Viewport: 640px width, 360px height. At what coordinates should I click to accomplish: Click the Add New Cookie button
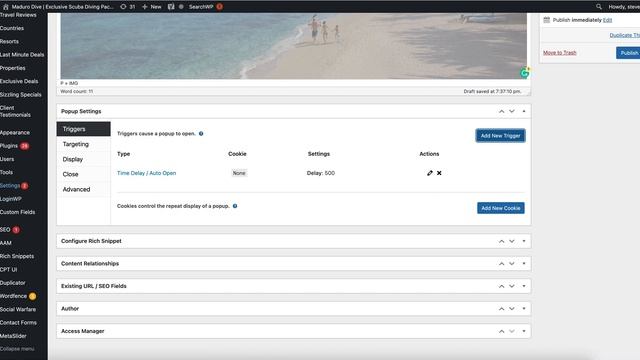tap(501, 208)
